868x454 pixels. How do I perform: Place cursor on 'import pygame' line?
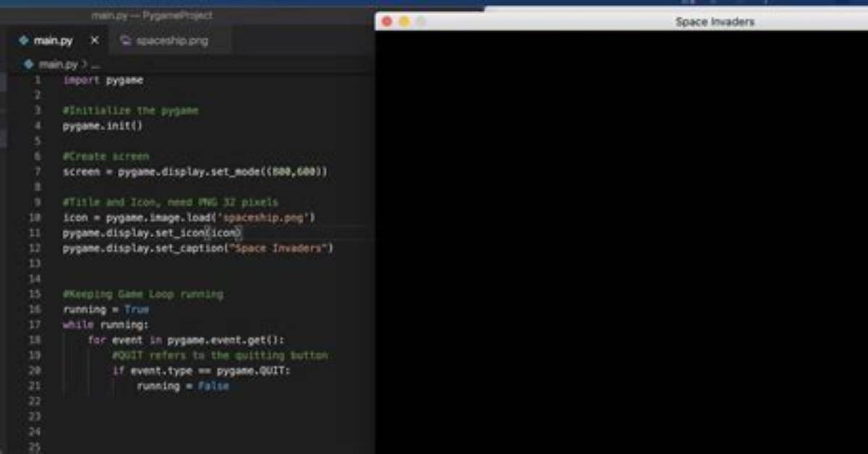(103, 80)
